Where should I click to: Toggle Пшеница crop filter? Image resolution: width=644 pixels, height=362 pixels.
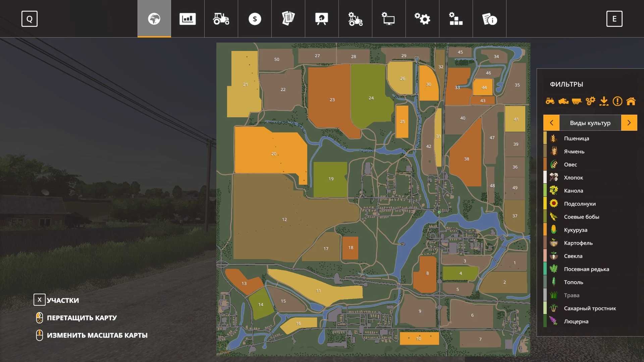(x=576, y=138)
